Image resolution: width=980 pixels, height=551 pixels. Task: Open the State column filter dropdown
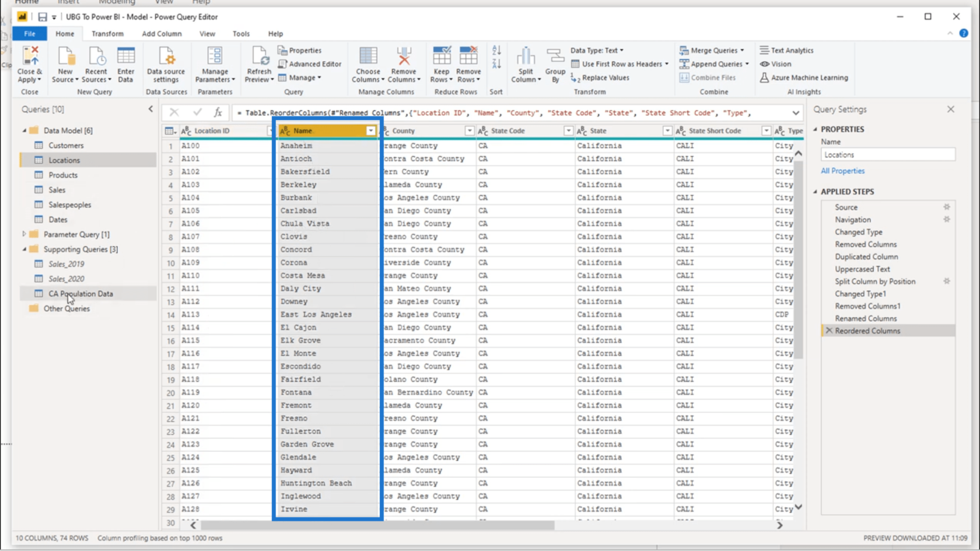(667, 131)
